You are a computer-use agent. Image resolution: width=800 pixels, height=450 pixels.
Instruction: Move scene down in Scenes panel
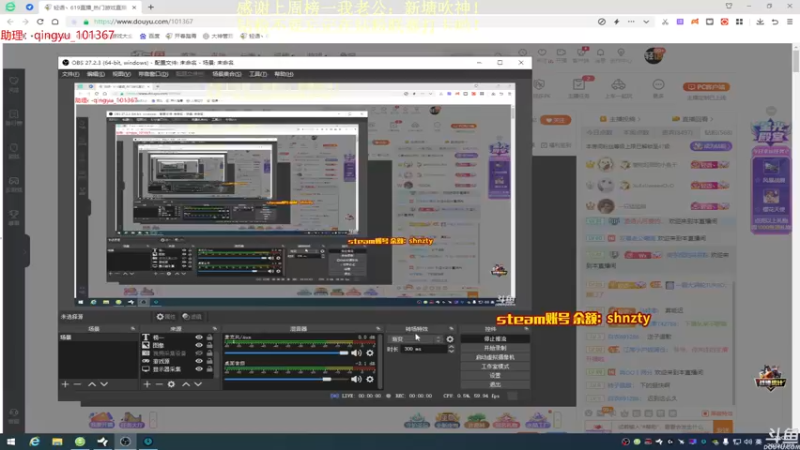click(x=104, y=384)
